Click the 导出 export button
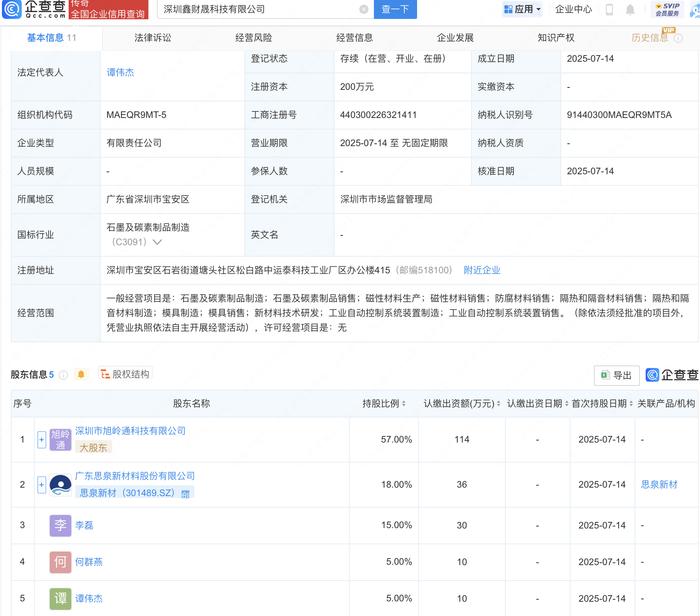The height and width of the screenshot is (616, 700). pyautogui.click(x=617, y=375)
